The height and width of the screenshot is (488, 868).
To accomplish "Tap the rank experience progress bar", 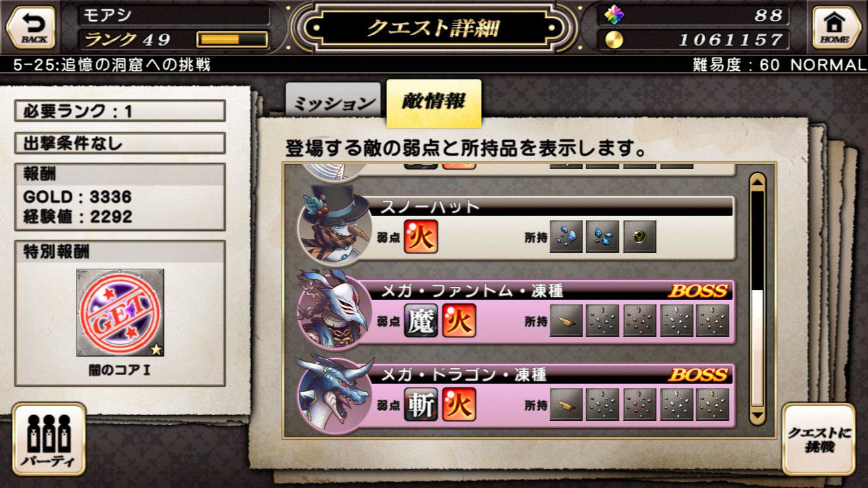I will click(232, 40).
